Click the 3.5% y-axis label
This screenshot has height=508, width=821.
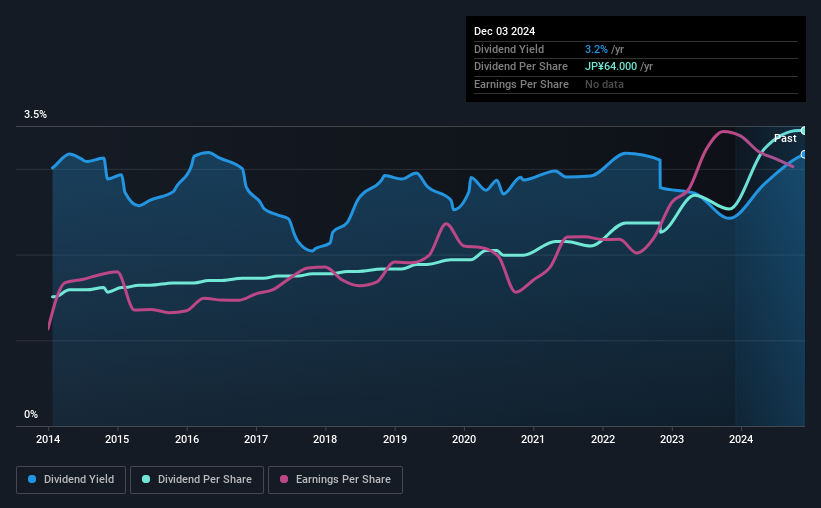[x=35, y=114]
